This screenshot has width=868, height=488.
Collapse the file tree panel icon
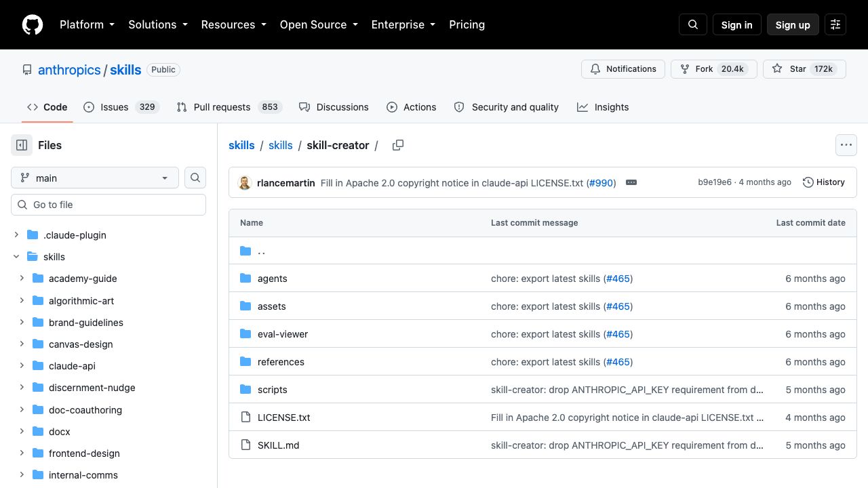coord(22,145)
